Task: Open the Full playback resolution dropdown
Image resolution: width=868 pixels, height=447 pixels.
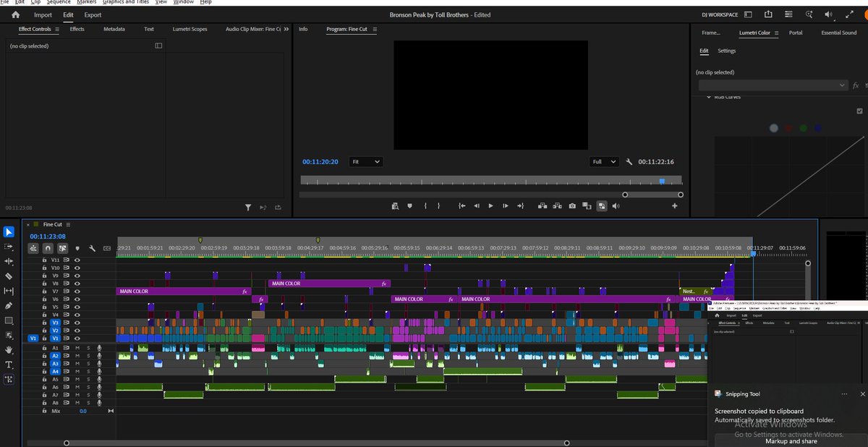Action: 605,162
